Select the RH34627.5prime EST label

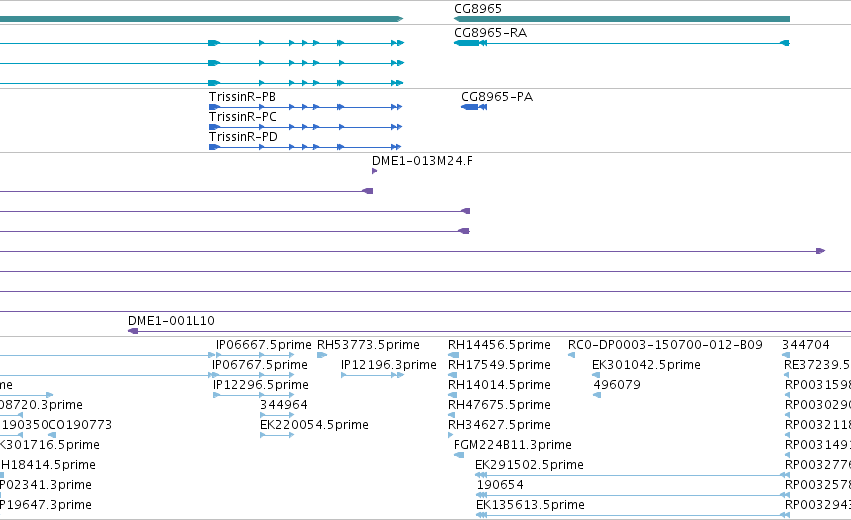coord(499,425)
